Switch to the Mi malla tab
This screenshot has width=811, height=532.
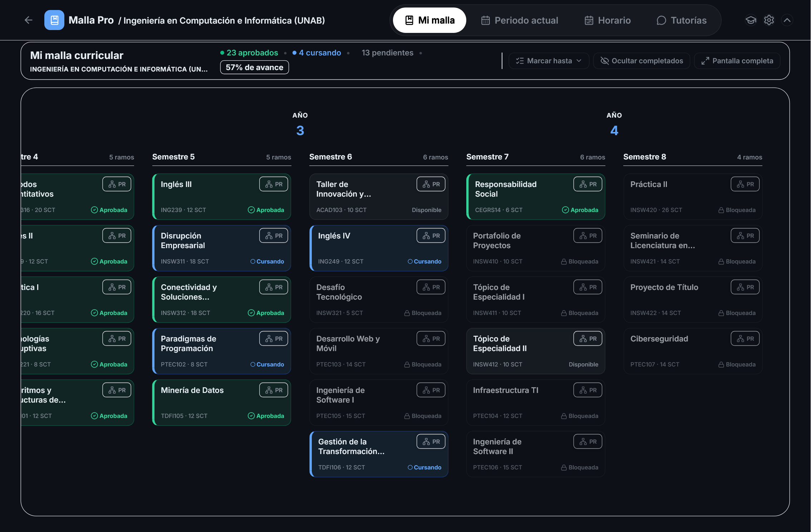click(429, 20)
